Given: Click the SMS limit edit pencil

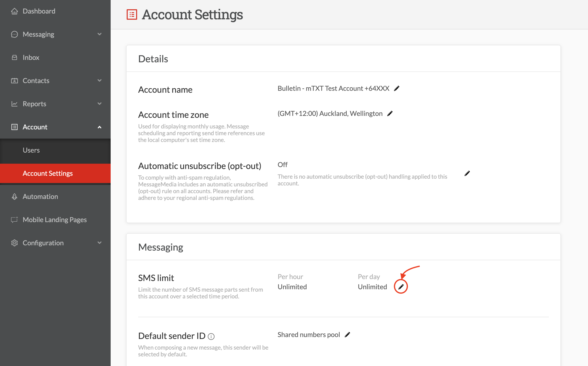Looking at the screenshot, I should (x=401, y=287).
